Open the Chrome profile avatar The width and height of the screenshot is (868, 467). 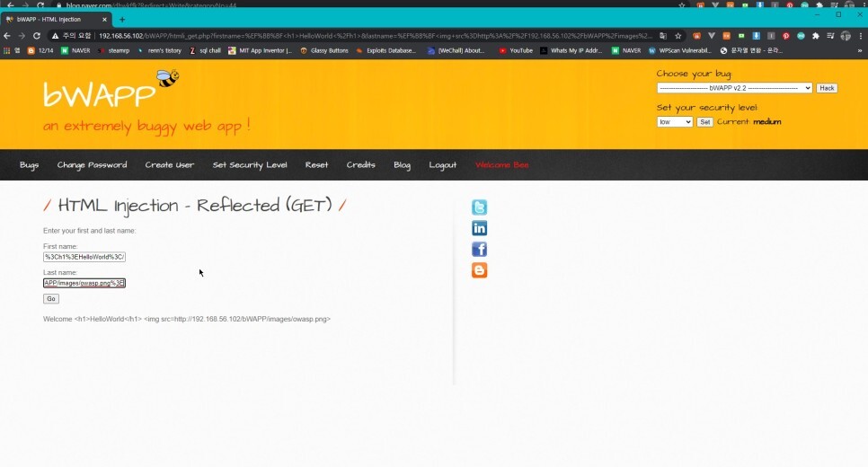[846, 36]
